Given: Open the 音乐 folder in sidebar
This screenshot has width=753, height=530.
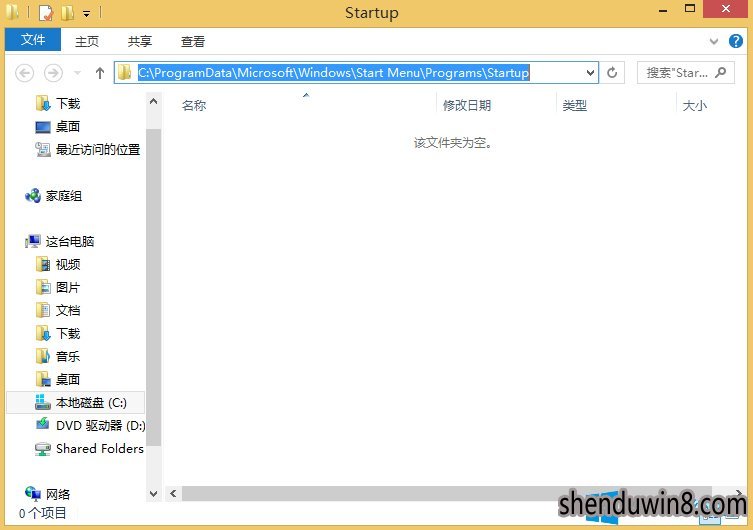Looking at the screenshot, I should [68, 357].
